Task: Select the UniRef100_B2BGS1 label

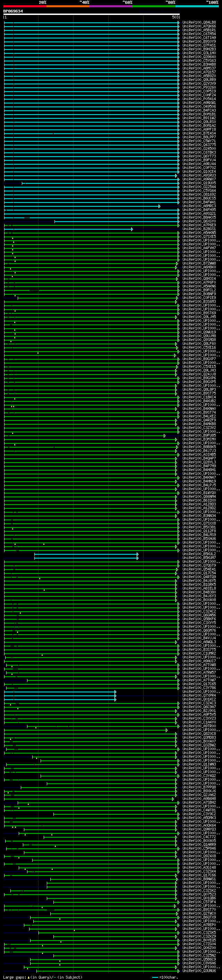Action: (x=199, y=229)
